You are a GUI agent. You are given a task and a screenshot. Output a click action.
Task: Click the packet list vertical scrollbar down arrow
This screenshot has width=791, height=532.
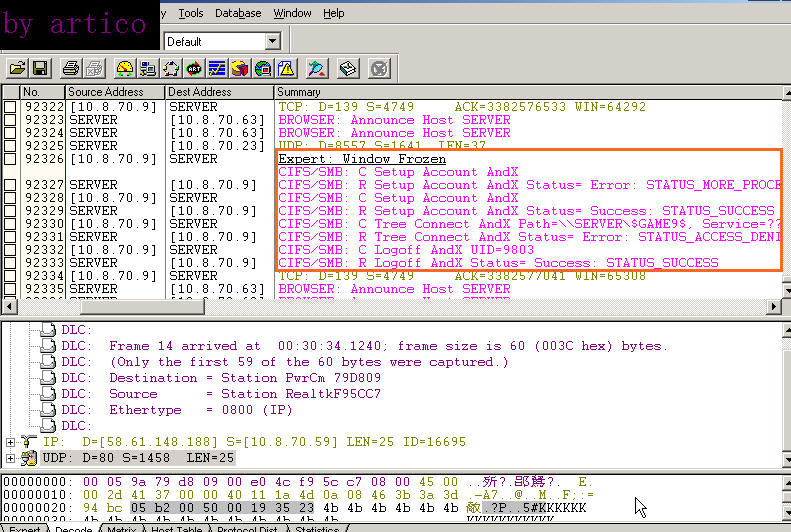coord(784,290)
